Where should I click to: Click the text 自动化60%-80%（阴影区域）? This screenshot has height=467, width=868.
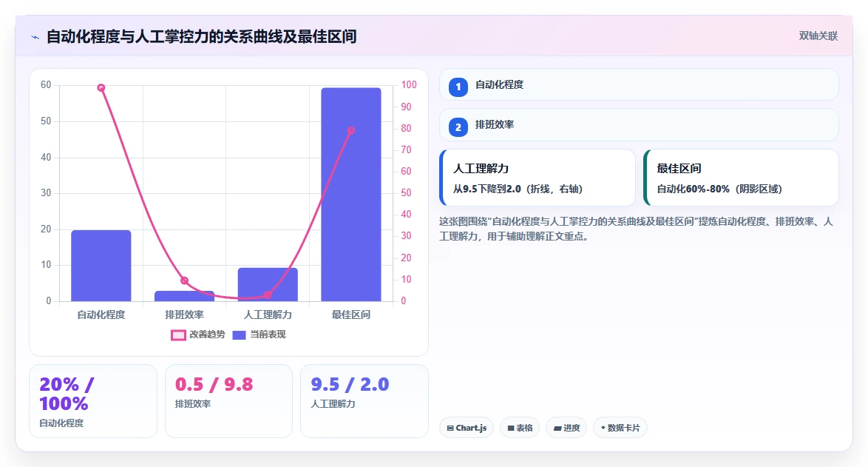(x=719, y=189)
